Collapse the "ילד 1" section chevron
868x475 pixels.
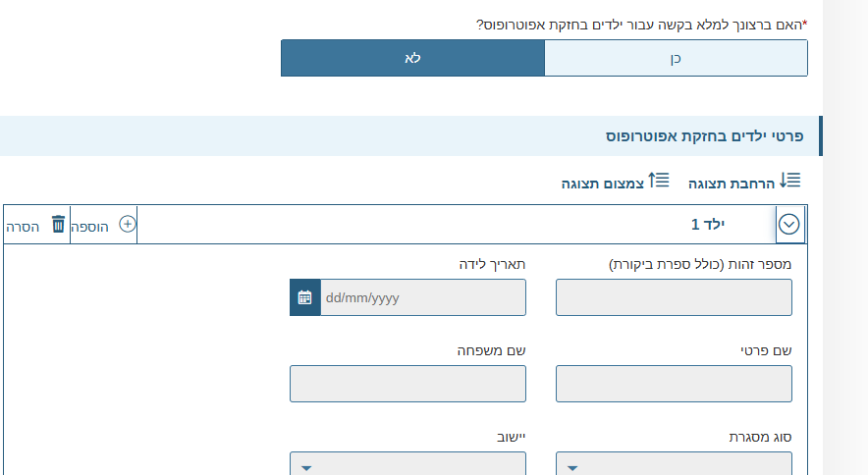pos(789,225)
